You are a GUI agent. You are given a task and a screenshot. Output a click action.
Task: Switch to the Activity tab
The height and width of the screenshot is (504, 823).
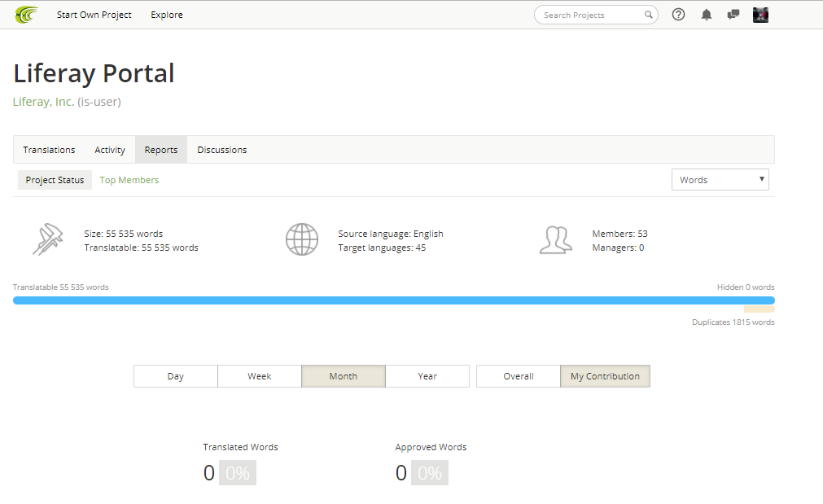(x=110, y=150)
